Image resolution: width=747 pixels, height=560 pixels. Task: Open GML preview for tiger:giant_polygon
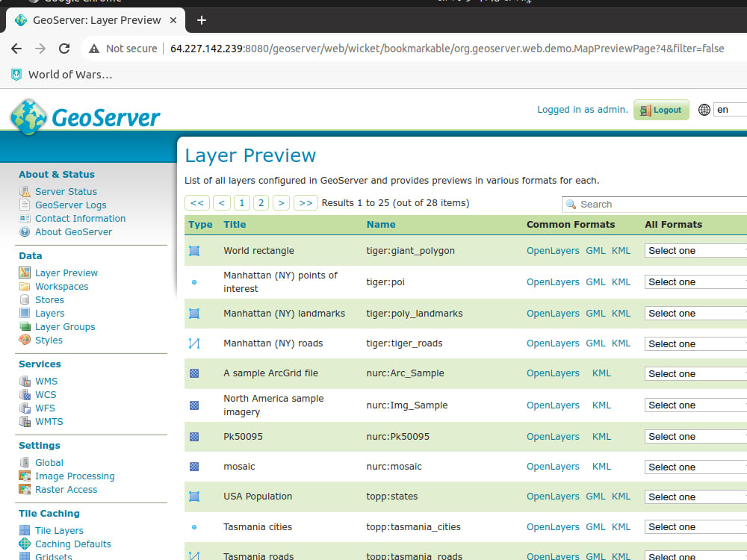pos(595,250)
